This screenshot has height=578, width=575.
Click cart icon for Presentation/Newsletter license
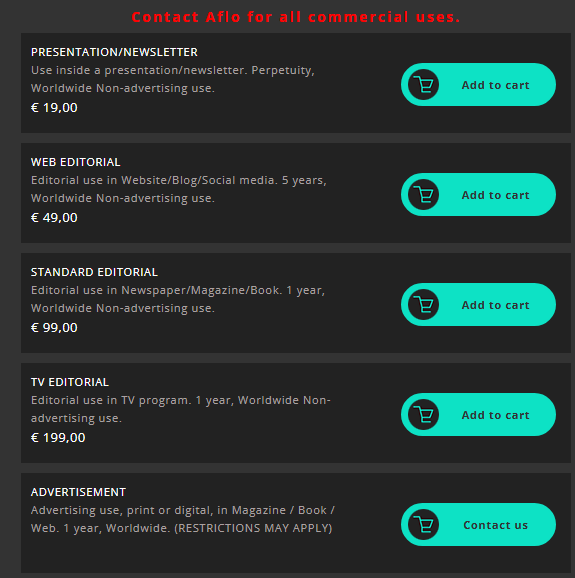coord(423,84)
